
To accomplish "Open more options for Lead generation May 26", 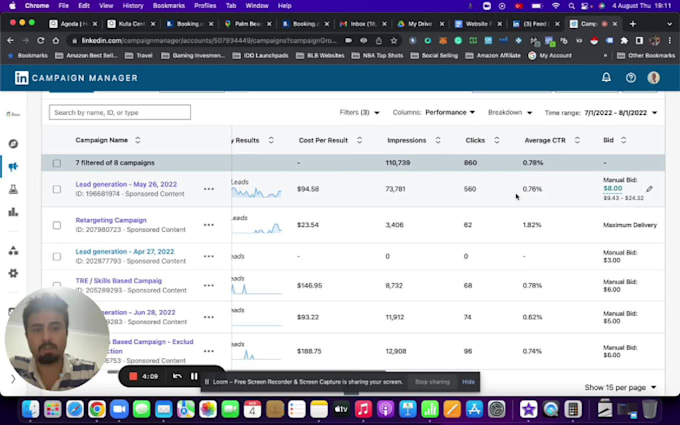I will tap(209, 189).
